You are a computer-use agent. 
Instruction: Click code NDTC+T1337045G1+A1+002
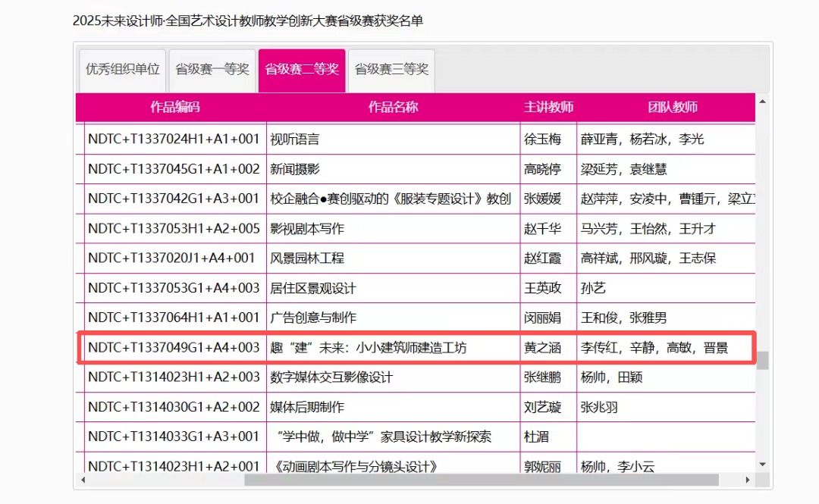[174, 169]
